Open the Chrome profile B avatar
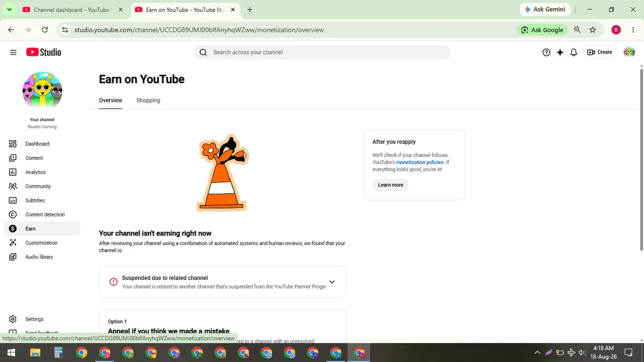 (x=616, y=30)
